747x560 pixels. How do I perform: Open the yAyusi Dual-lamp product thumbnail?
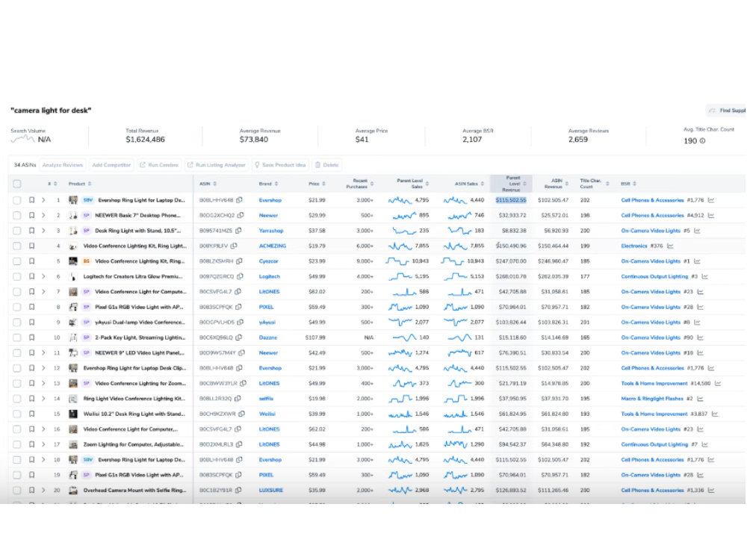click(x=73, y=323)
